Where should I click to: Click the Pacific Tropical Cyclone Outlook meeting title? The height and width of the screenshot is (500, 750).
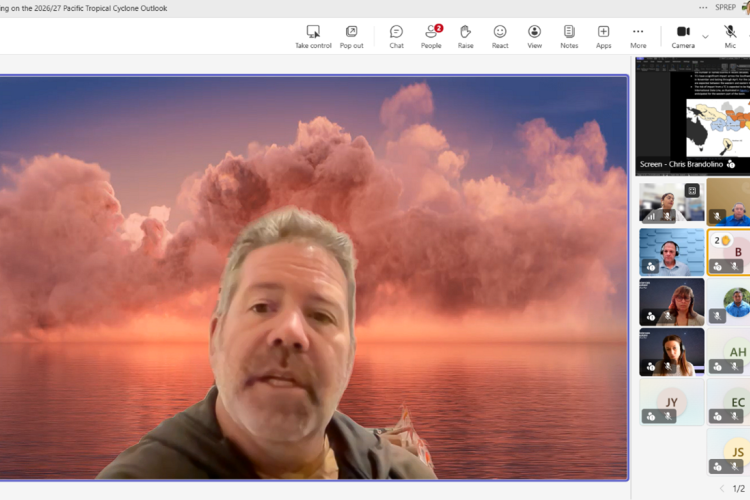84,8
